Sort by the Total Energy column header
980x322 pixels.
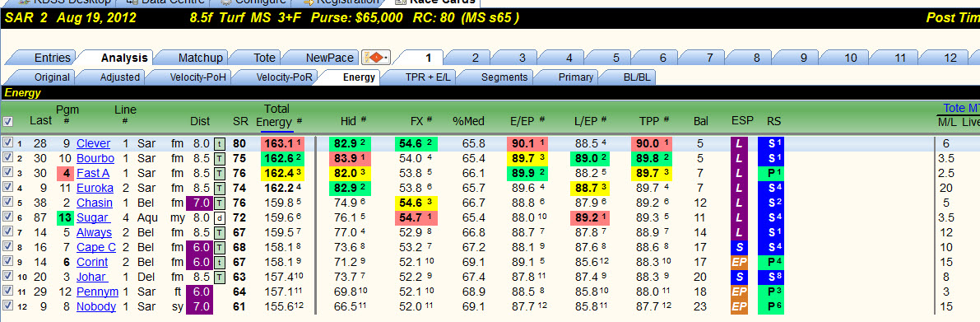(276, 115)
